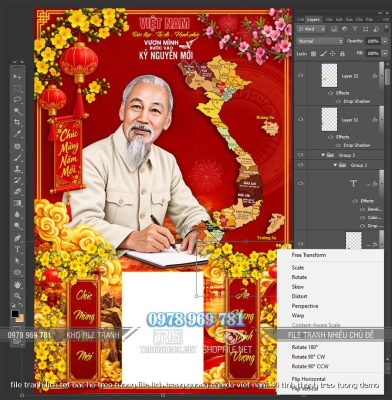
Task: Select the Lasso tool
Action: [x=17, y=99]
